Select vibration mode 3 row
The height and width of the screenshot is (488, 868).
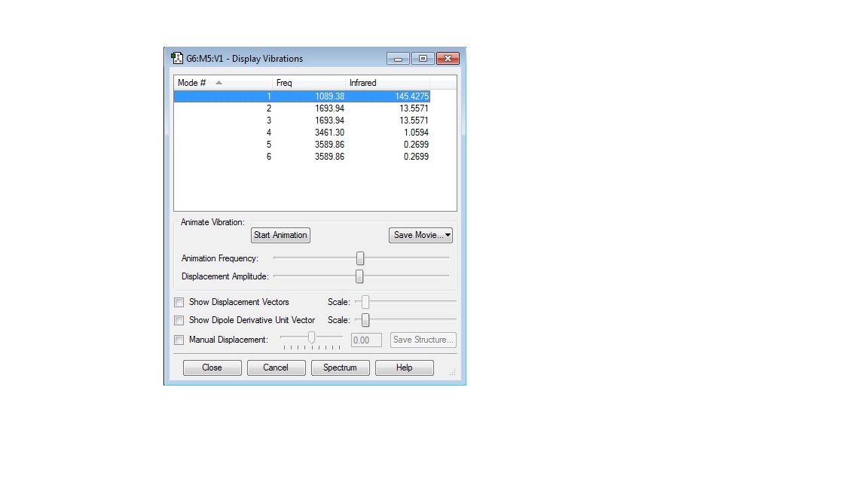[301, 120]
